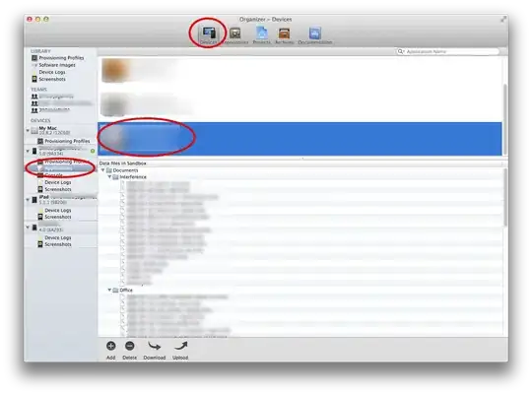This screenshot has height=395, width=532.
Task: Click the Application Name search field
Action: (x=448, y=51)
